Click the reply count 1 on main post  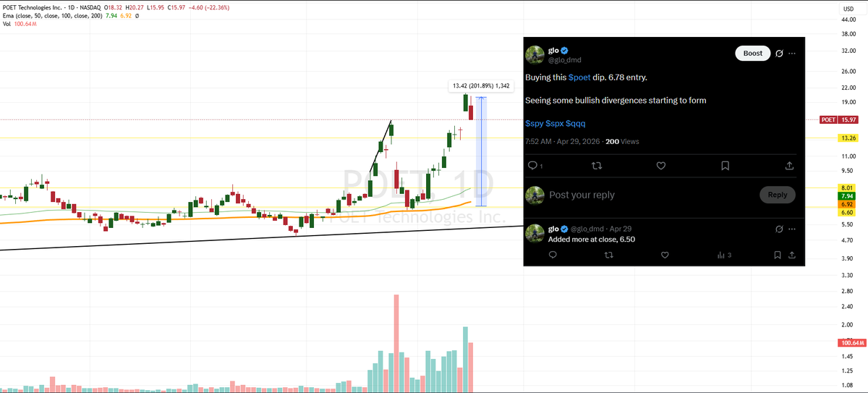541,166
